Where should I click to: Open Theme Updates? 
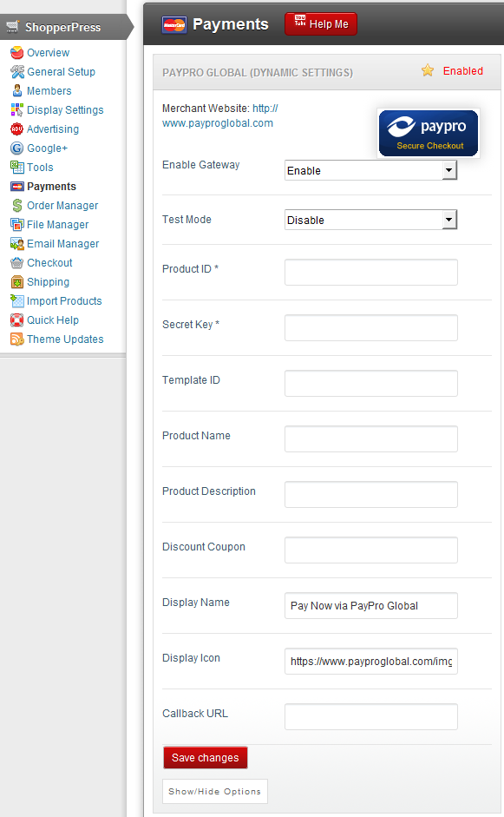point(65,339)
